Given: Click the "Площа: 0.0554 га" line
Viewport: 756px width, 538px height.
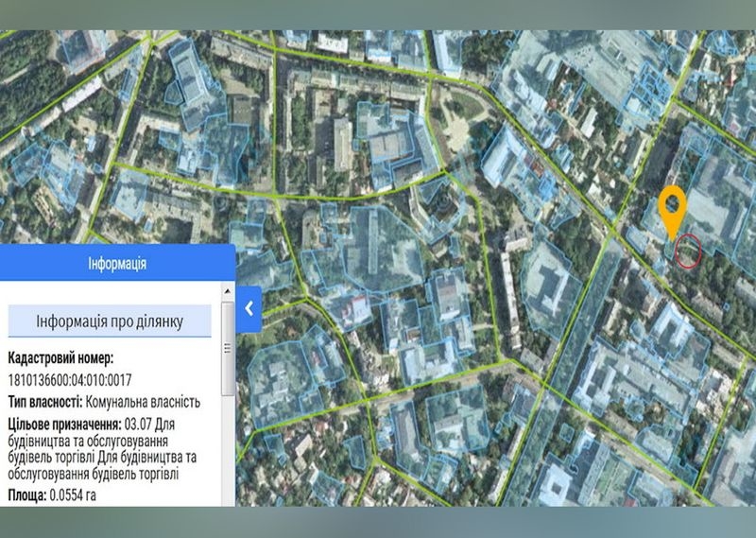Looking at the screenshot, I should point(52,493).
